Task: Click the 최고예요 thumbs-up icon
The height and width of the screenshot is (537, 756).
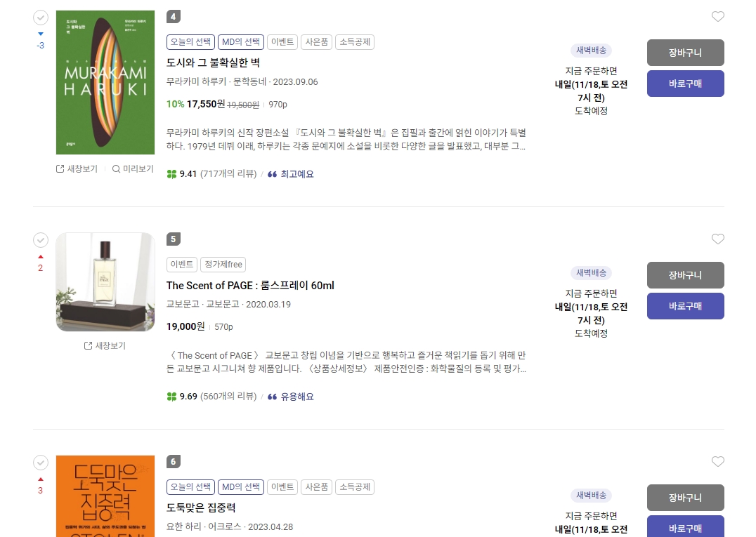Action: [273, 174]
